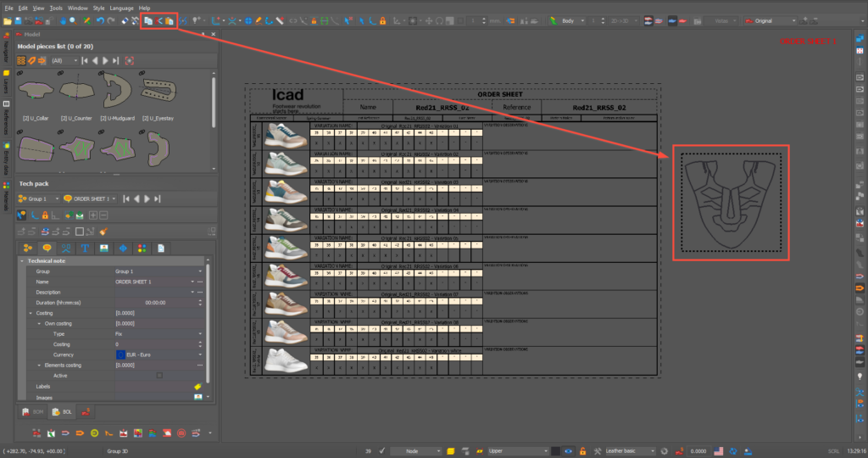
Task: Click the paintbrush icon in Tech pack toolbar
Action: [x=103, y=230]
